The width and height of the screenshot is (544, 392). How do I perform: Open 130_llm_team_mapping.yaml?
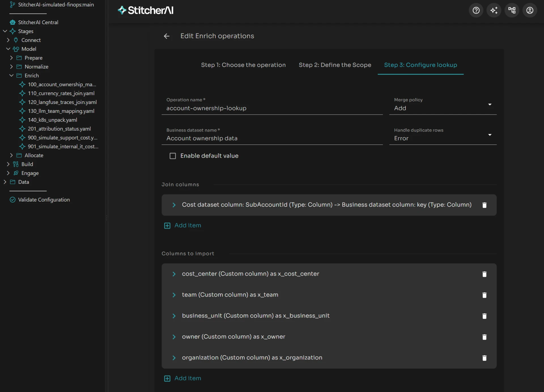pyautogui.click(x=61, y=111)
